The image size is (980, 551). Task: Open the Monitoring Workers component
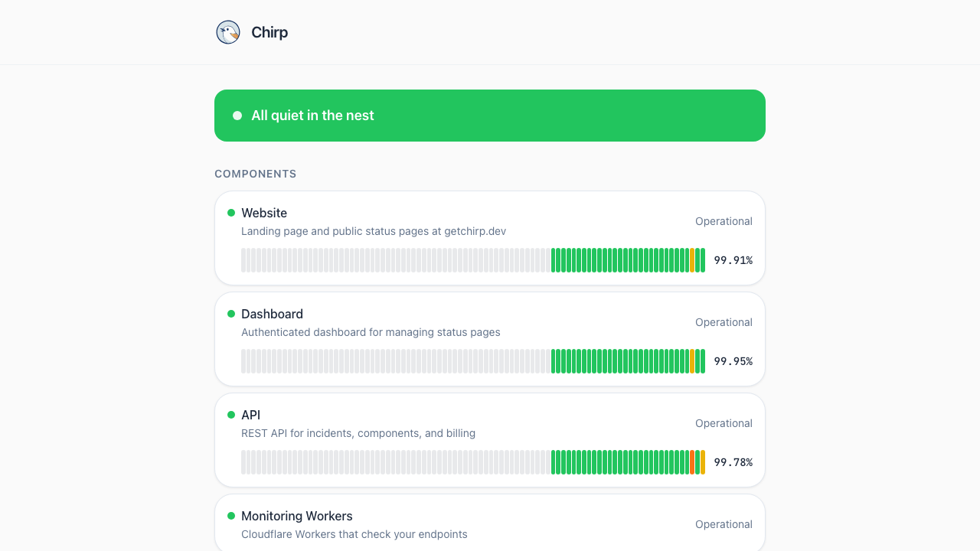click(x=296, y=516)
